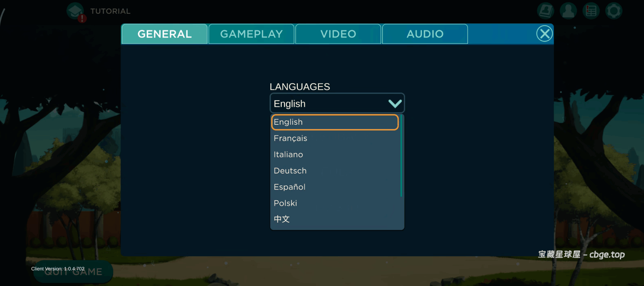Click the red alert badge on Tutorial
Screen dimensions: 644x286
[x=82, y=18]
